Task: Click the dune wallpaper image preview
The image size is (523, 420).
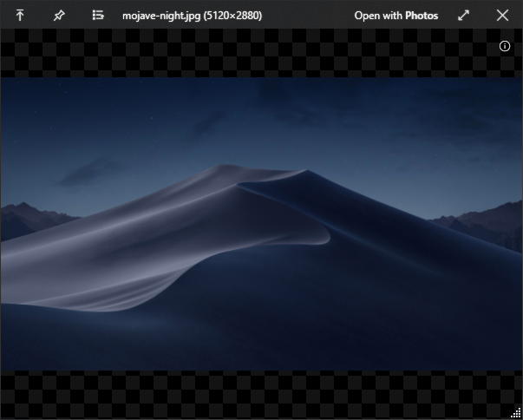Action: point(262,224)
